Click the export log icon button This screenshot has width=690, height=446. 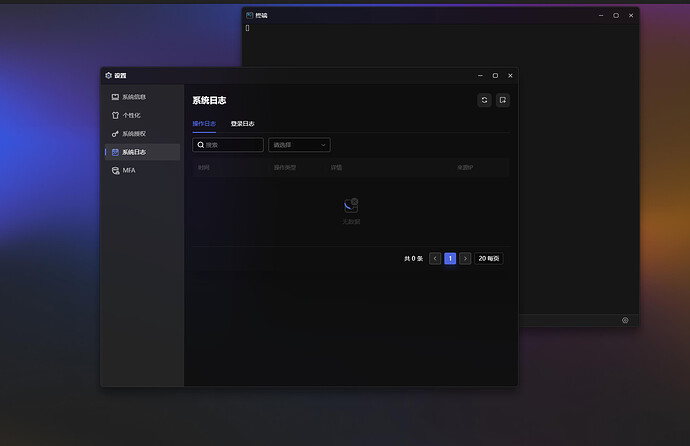[503, 100]
